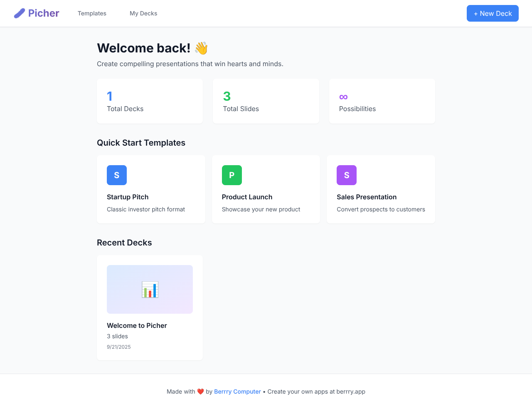Click the Total Decks stat card
Screen dimensions: 532x409
pos(150,101)
